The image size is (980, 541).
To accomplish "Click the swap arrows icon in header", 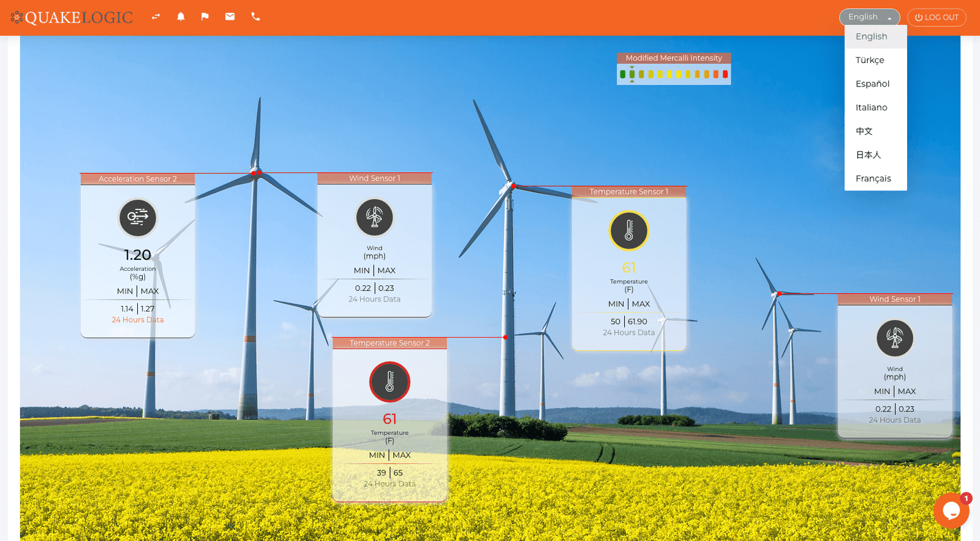I will pos(156,17).
